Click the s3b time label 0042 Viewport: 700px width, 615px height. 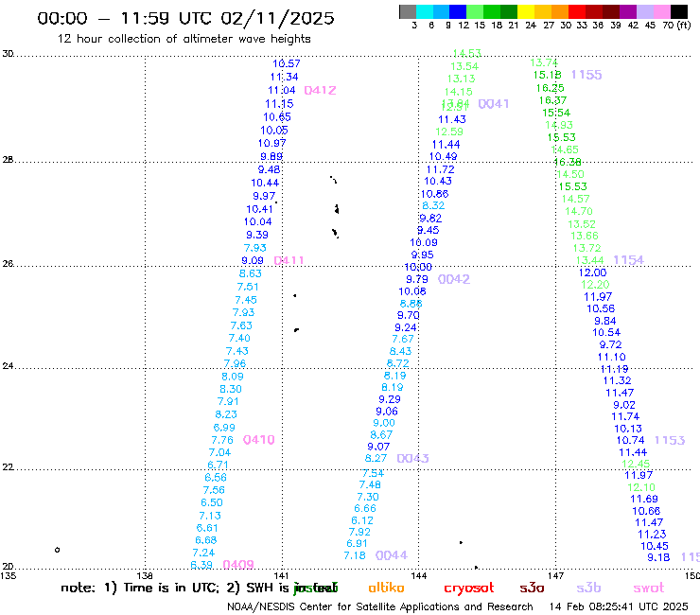(453, 279)
